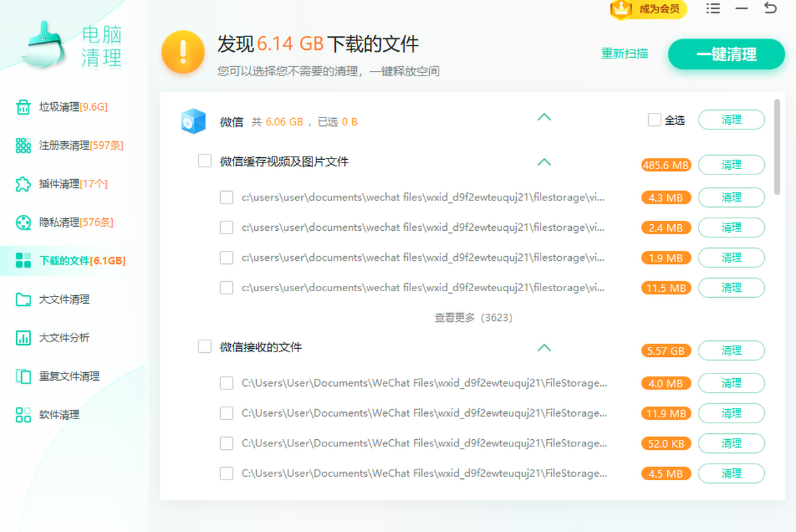Switch to the 下载的文件 sidebar tab

tap(72, 261)
